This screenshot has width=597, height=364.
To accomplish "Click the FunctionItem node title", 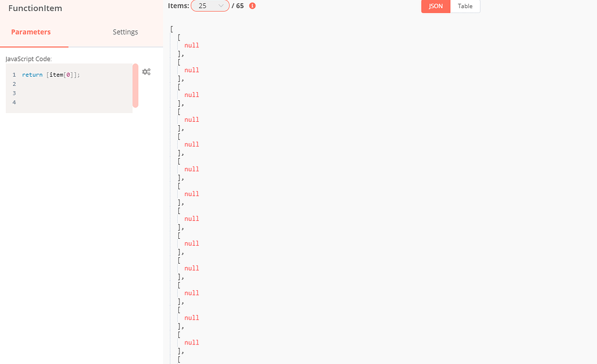I will point(36,8).
